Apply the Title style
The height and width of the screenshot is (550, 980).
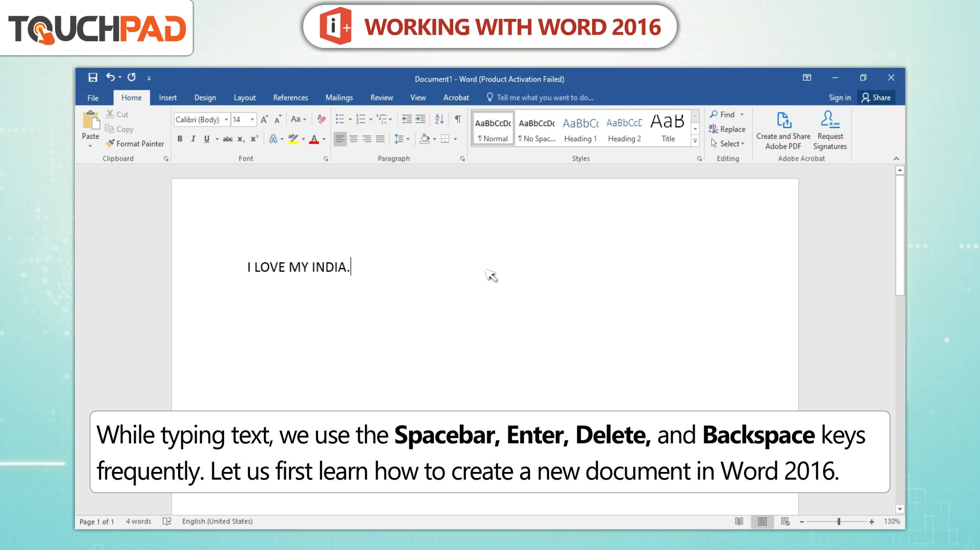point(668,129)
